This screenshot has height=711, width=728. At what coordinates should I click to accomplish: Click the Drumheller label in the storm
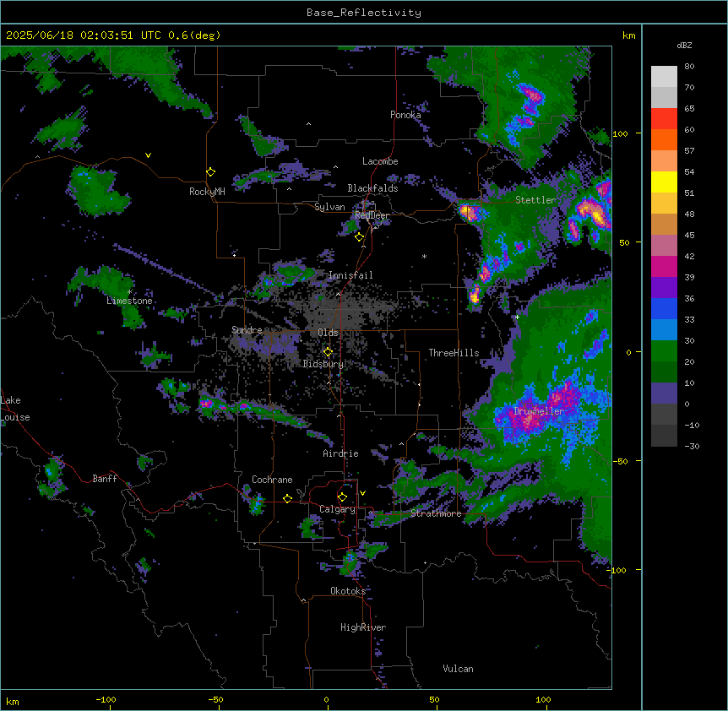[539, 411]
